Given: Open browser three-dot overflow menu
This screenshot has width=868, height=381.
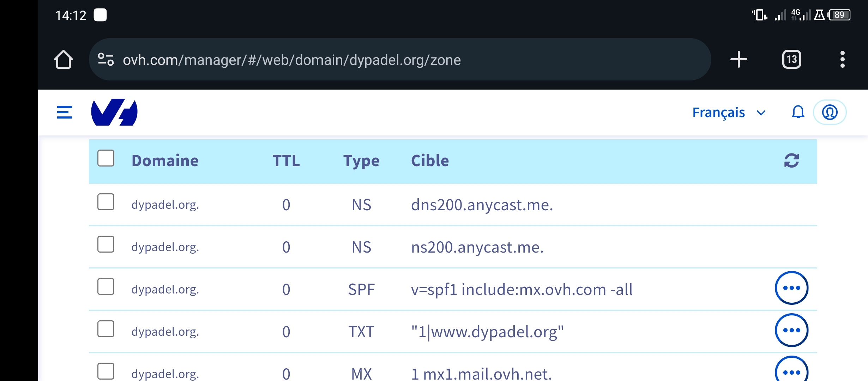Looking at the screenshot, I should (842, 59).
